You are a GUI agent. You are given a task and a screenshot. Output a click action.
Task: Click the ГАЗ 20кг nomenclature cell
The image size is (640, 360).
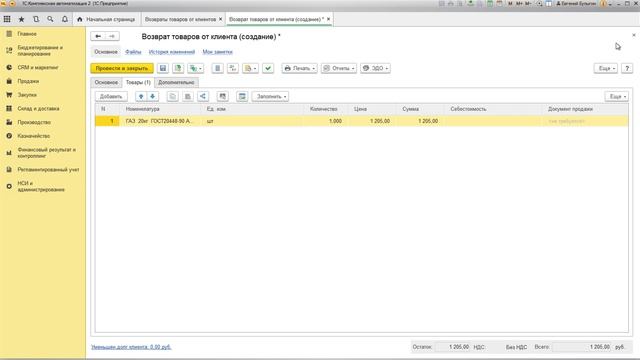pos(160,121)
